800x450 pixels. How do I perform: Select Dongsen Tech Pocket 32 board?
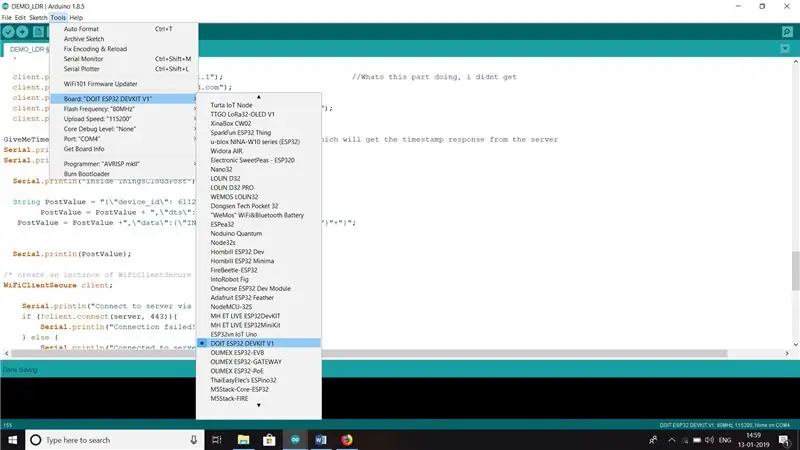pos(259,206)
